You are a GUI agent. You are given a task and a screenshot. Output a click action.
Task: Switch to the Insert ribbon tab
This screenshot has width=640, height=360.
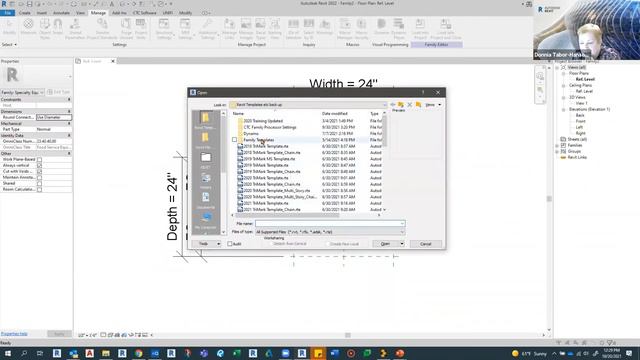[42, 13]
